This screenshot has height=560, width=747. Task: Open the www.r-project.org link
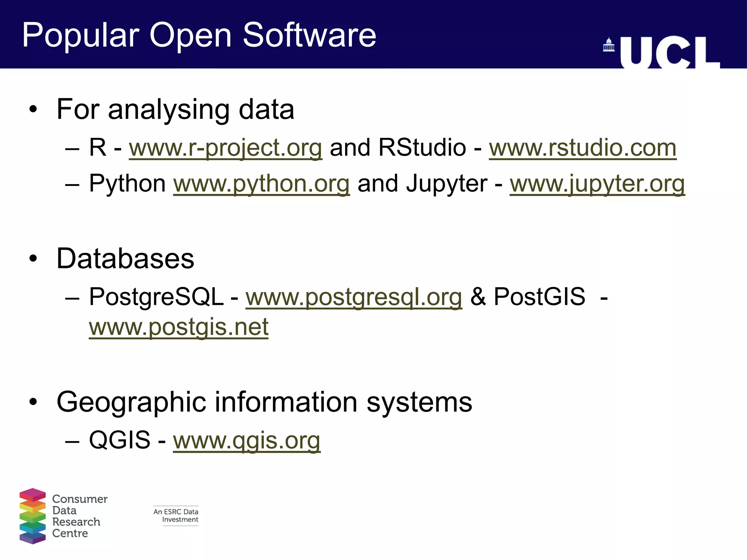[225, 148]
